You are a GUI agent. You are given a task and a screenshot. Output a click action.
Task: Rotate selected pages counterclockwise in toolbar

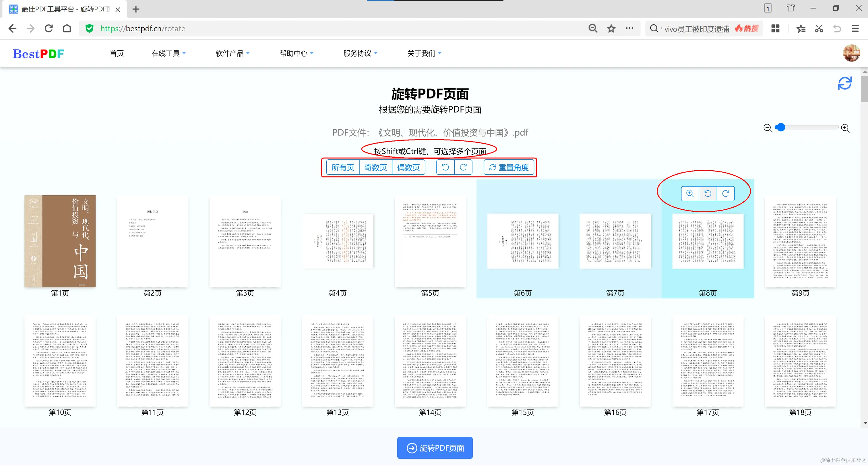click(x=445, y=167)
